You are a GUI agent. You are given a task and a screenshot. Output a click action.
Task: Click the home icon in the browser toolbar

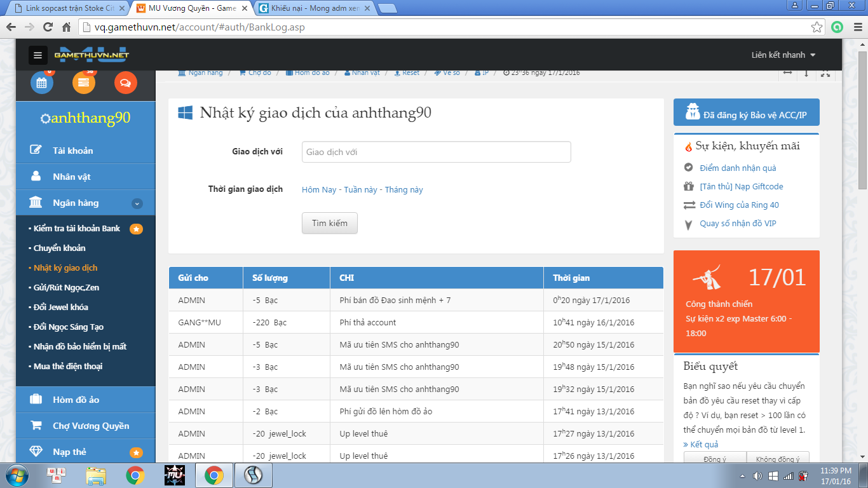66,27
